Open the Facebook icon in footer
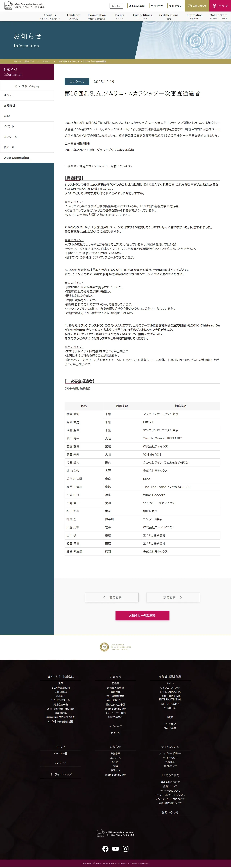 [x=106, y=848]
